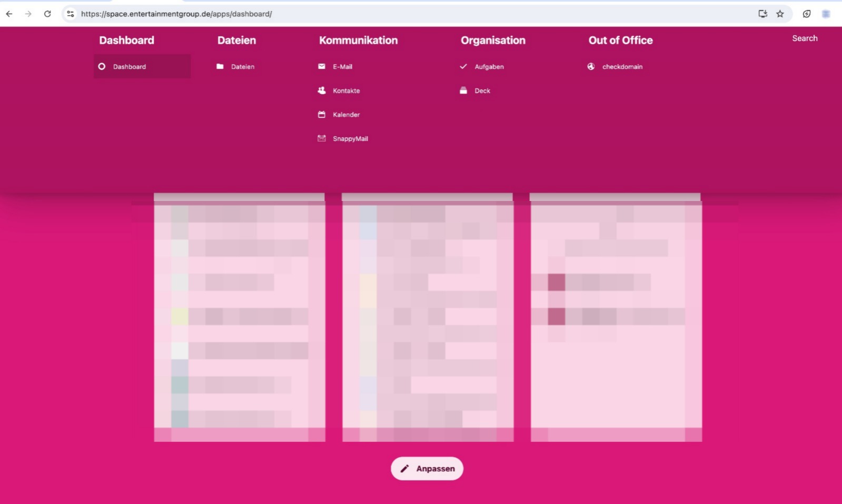View site information icon beside URL
This screenshot has height=504, width=842.
pyautogui.click(x=70, y=14)
